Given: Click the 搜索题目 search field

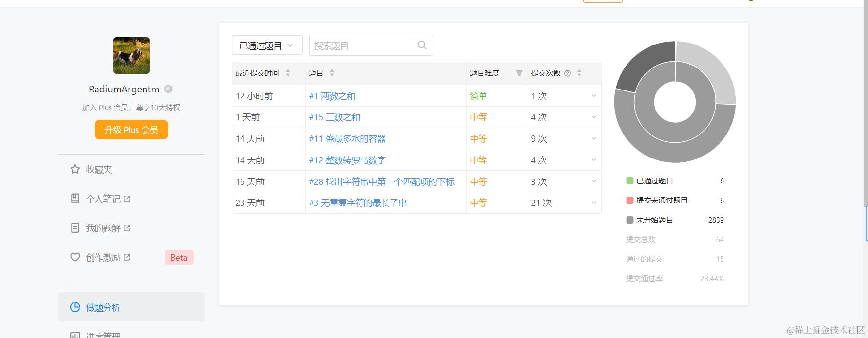Looking at the screenshot, I should 371,45.
